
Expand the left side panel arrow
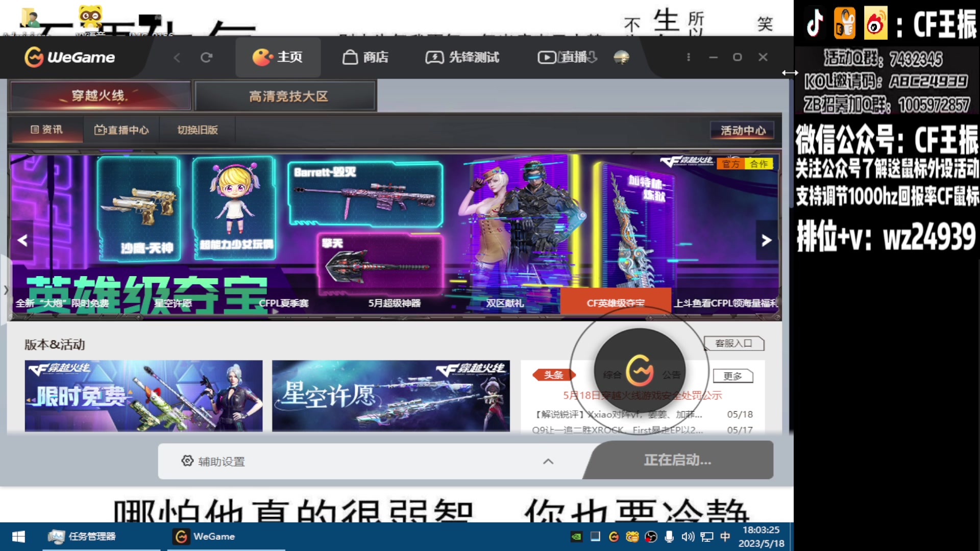pos(6,290)
